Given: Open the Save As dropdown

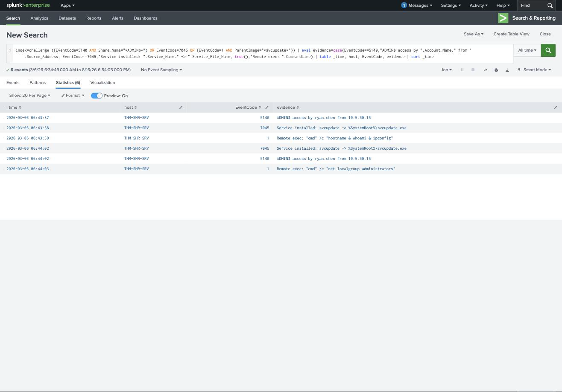Looking at the screenshot, I should [474, 34].
